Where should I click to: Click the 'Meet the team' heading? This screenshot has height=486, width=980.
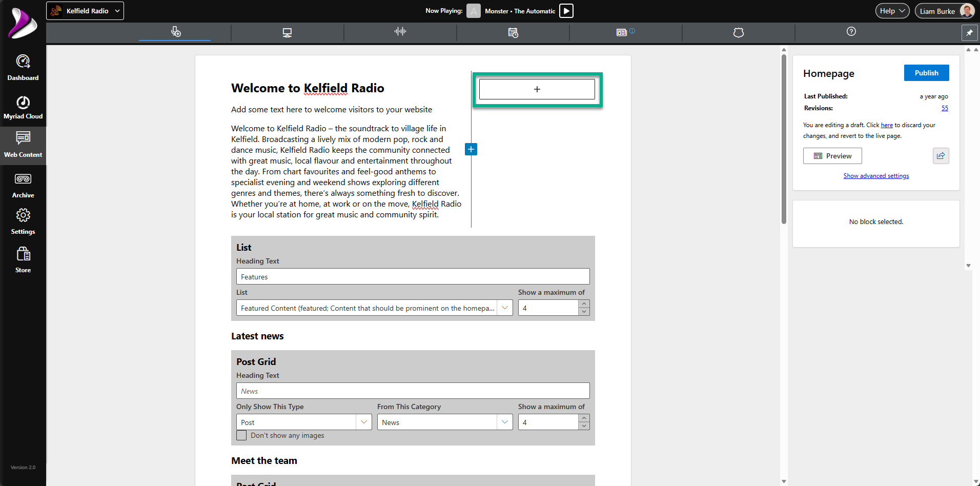pos(264,461)
